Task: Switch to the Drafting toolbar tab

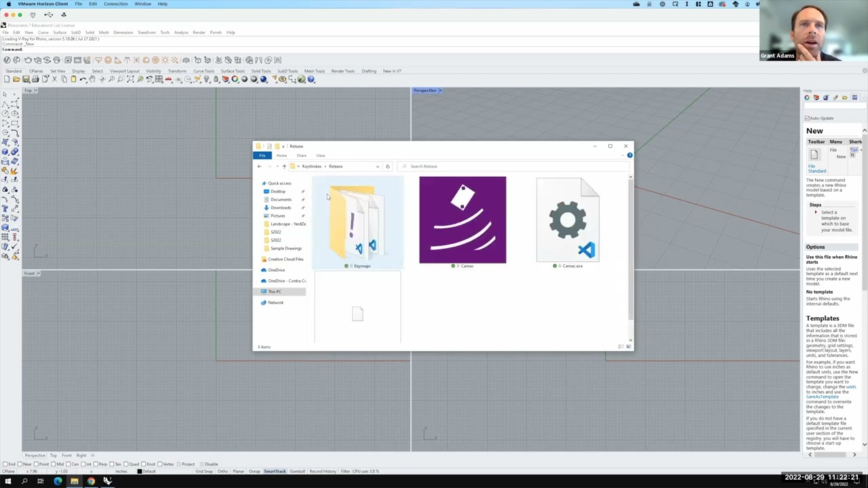Action: 369,71
